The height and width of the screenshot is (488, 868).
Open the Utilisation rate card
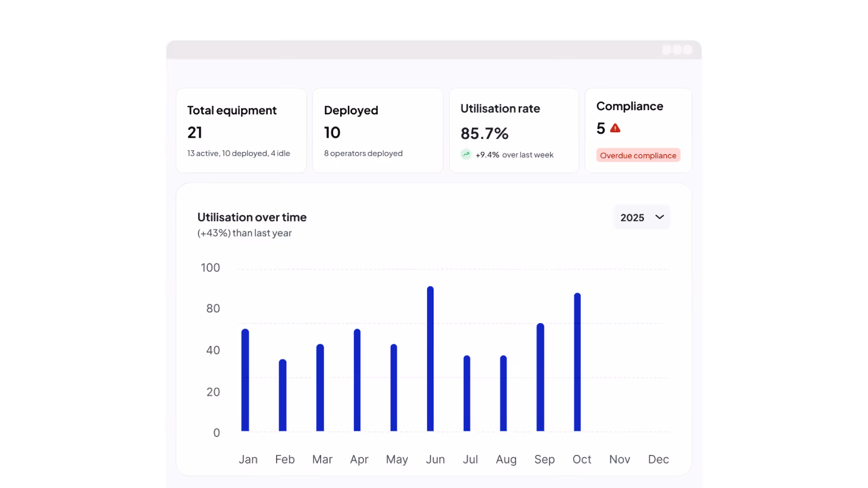[x=513, y=130]
